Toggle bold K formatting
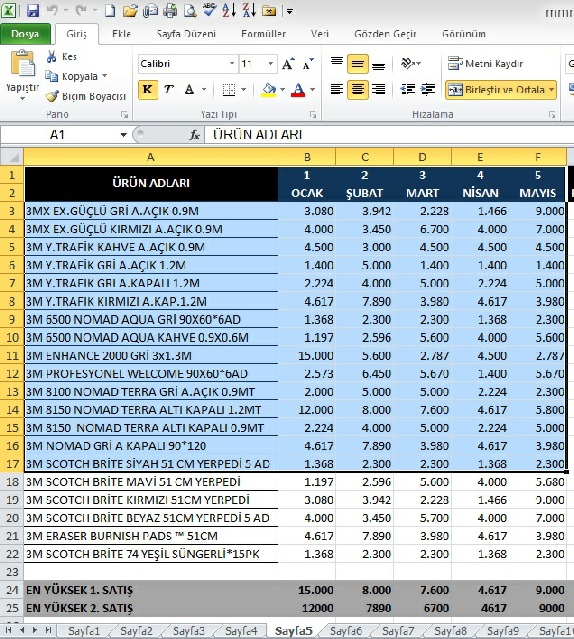This screenshot has width=574, height=639. (147, 89)
